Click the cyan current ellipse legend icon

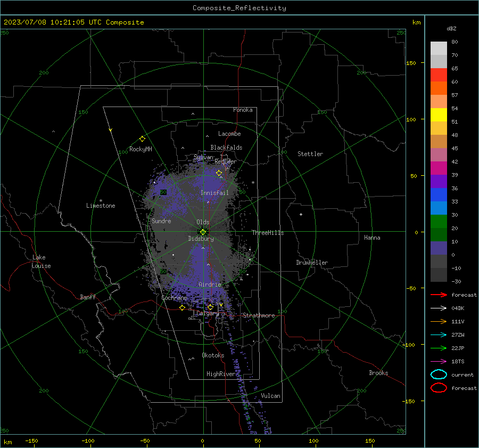click(x=439, y=374)
